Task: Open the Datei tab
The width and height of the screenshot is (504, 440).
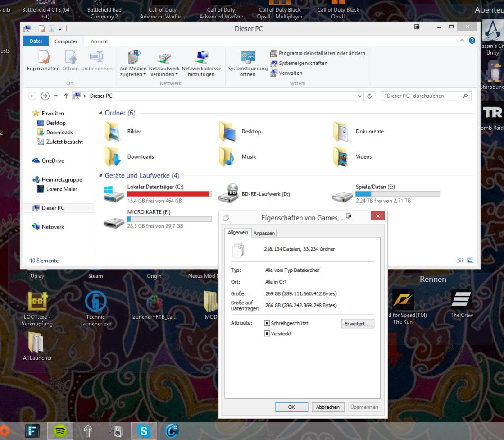Action: pos(36,41)
